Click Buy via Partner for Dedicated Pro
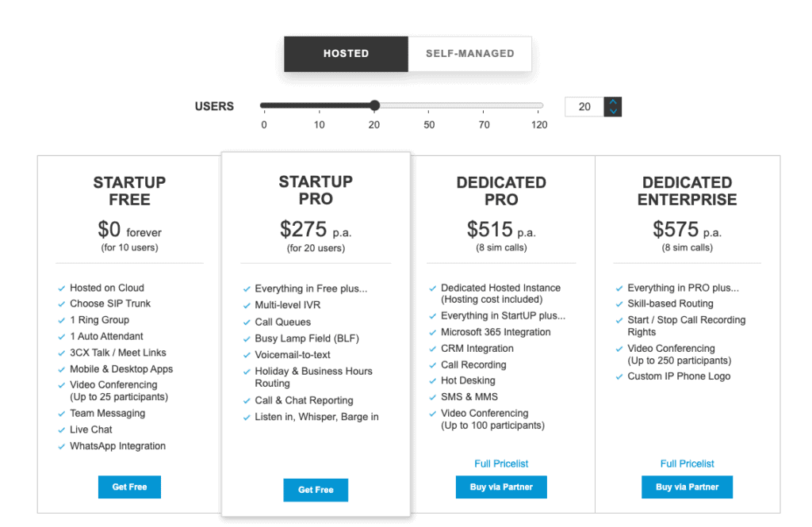 point(500,487)
